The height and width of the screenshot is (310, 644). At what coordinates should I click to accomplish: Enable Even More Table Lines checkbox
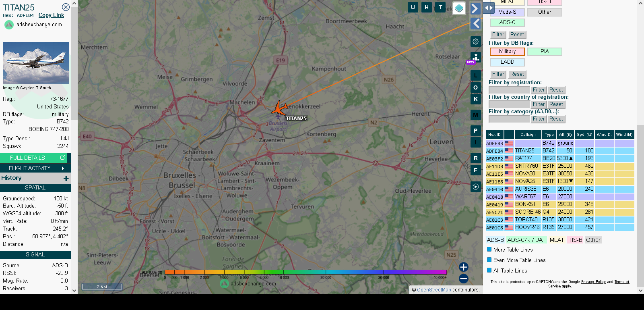[489, 260]
